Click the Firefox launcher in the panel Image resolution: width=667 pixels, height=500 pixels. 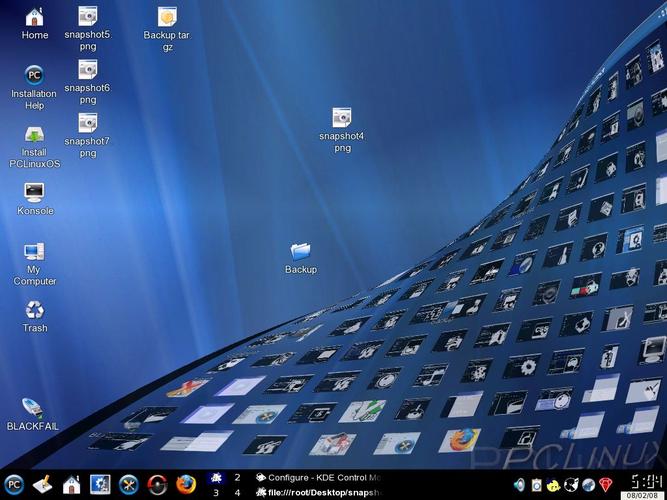(x=186, y=485)
